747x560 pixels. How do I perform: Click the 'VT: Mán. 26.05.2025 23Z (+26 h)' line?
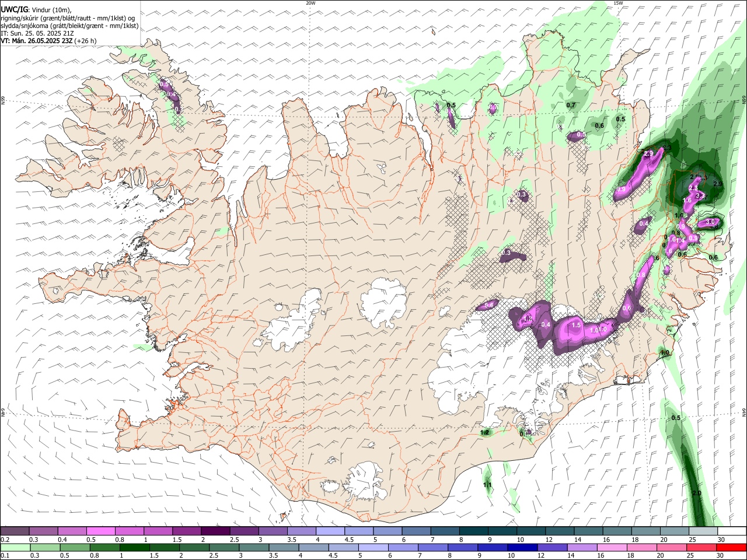pos(48,41)
